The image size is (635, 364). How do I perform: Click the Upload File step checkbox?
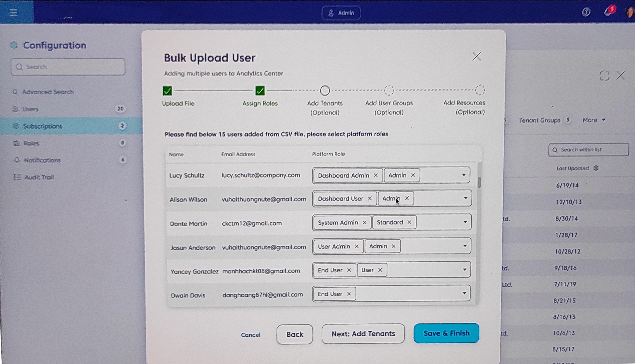[167, 91]
